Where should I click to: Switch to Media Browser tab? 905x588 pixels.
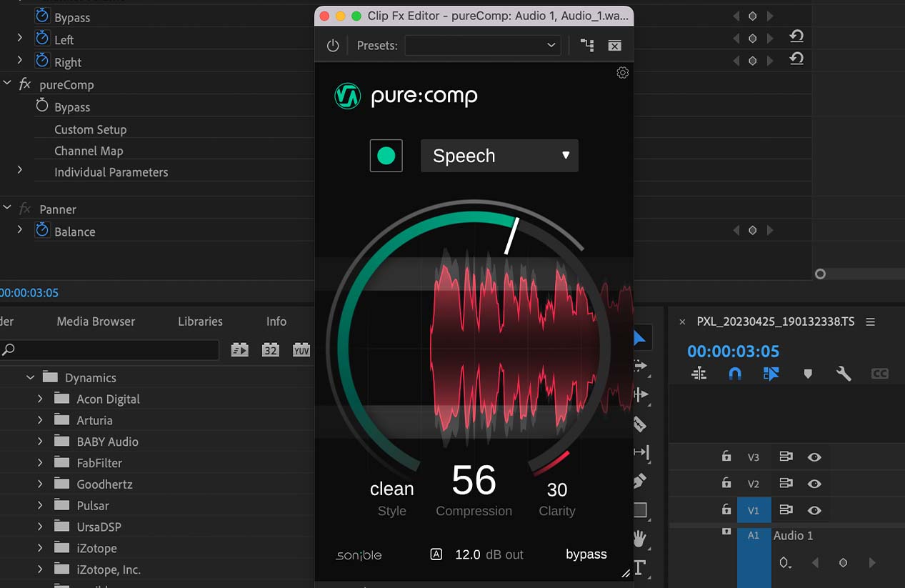point(96,322)
